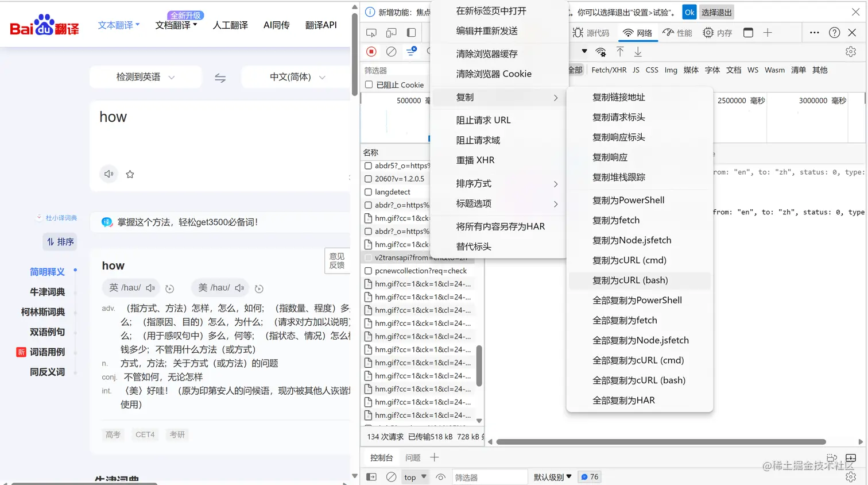The height and width of the screenshot is (485, 868).
Task: Open network settings gear icon
Action: [851, 52]
